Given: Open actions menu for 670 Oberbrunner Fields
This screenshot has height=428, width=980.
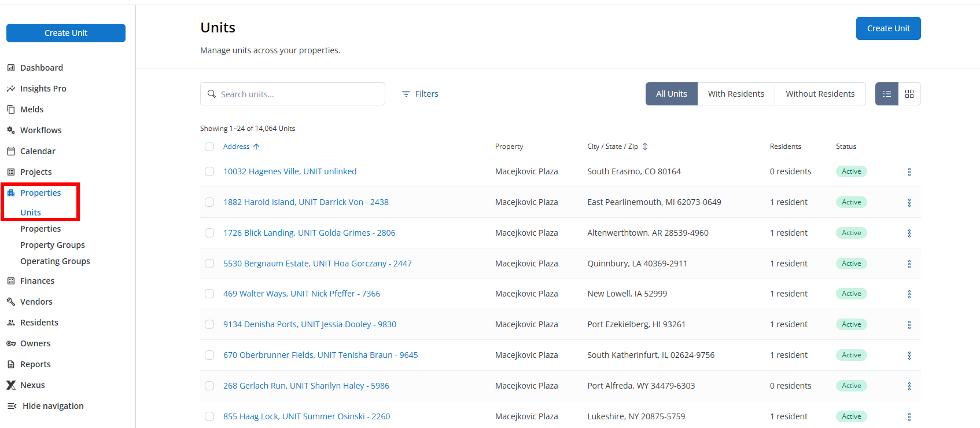Looking at the screenshot, I should [909, 356].
